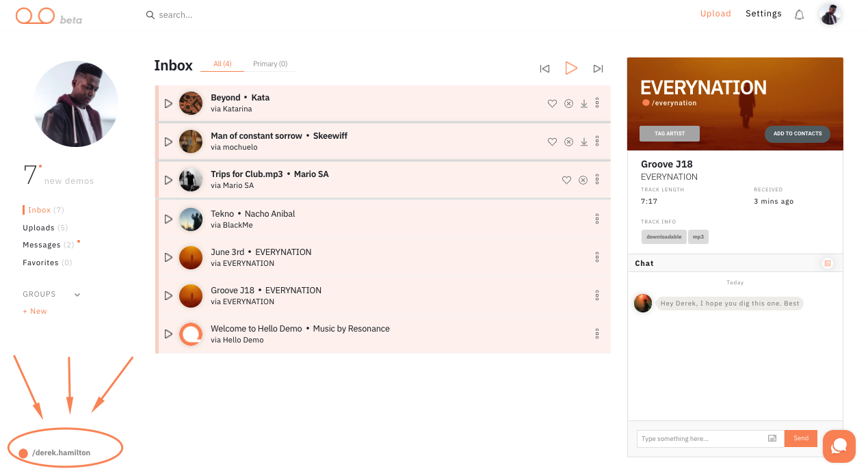Screen dimensions: 868x471
Task: Play Man of constant sorrow track
Action: click(168, 142)
